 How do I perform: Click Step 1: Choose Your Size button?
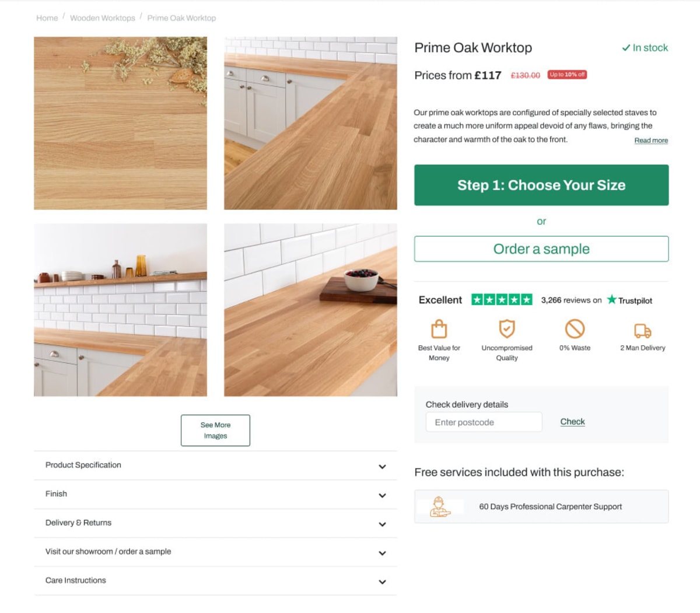[x=541, y=185]
